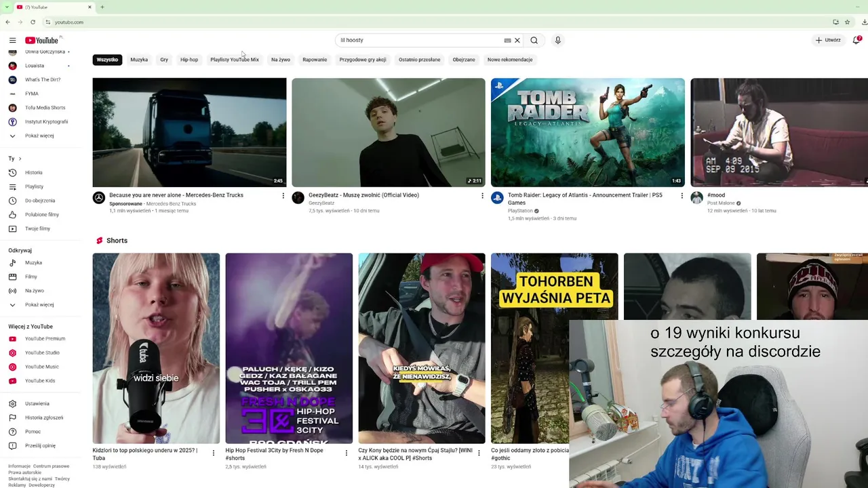The image size is (868, 488).
Task: Open a new browser tab
Action: tap(102, 7)
